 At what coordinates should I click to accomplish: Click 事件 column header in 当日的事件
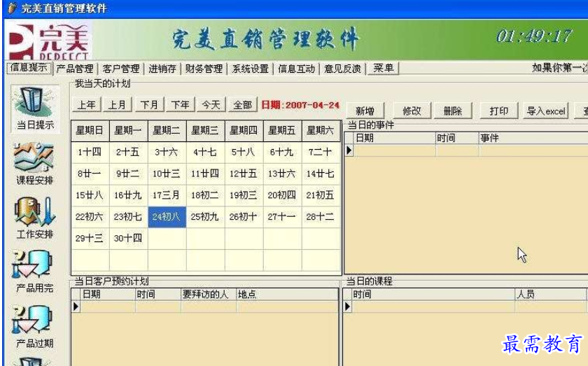(533, 139)
